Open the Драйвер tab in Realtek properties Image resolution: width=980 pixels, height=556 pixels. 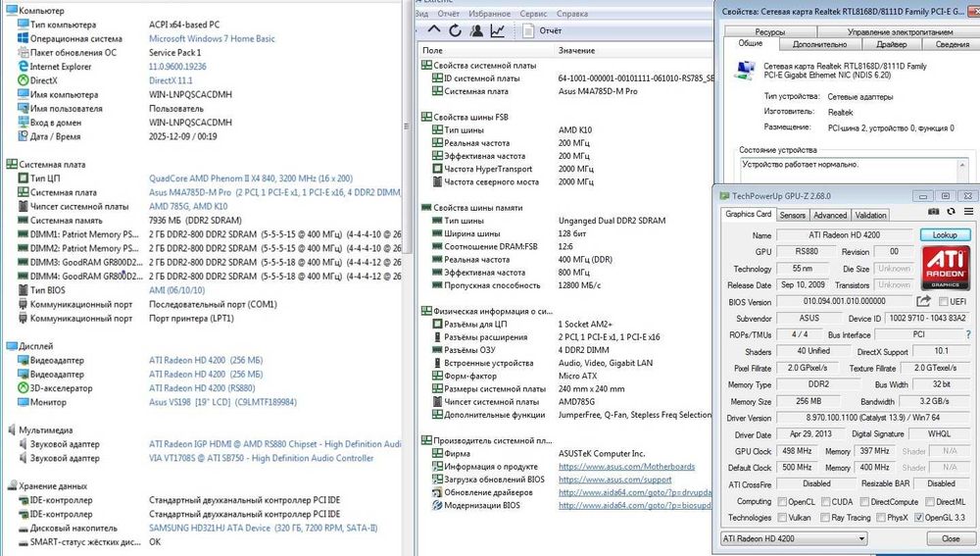coord(891,44)
